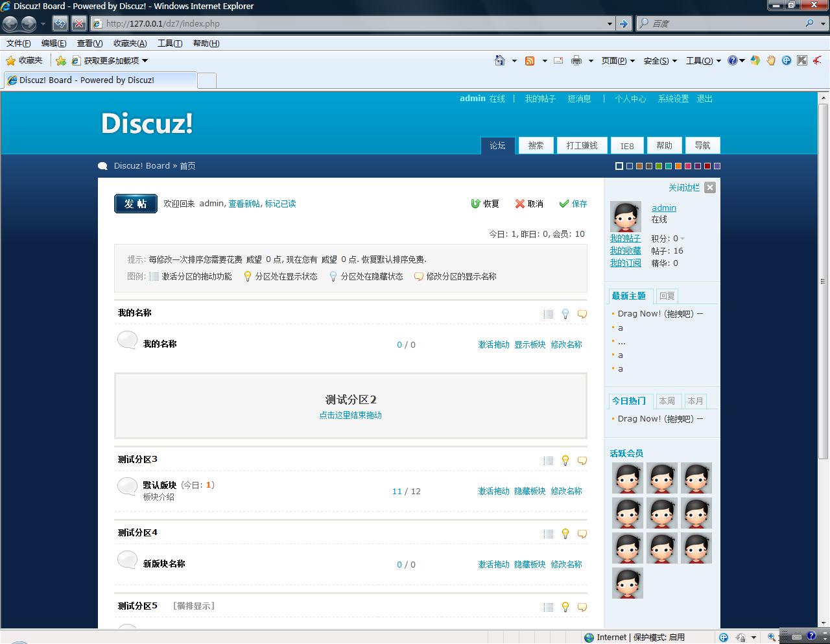Activate drag icon for 我的名称 section
This screenshot has height=644, width=830.
549,314
